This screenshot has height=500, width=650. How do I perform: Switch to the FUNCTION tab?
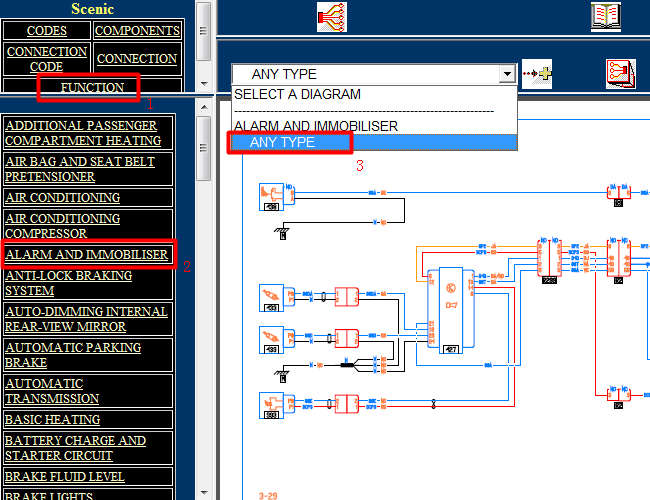92,87
